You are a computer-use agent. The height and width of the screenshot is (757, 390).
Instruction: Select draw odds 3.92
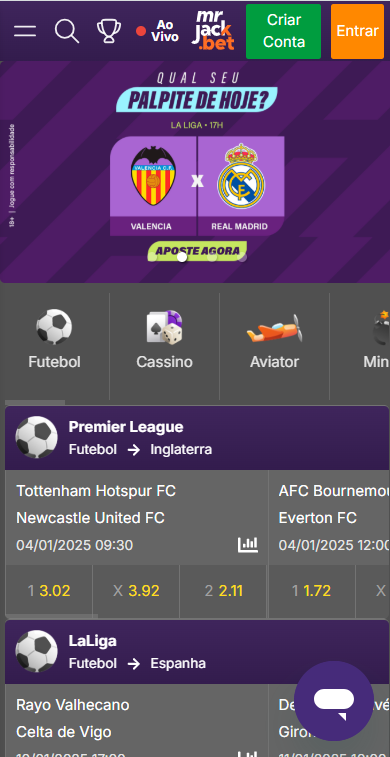[x=136, y=591]
